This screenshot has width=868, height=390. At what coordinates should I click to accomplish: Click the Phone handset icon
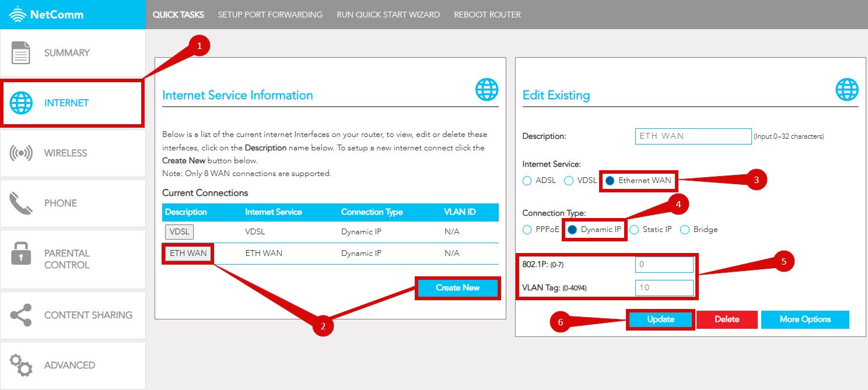pos(21,203)
